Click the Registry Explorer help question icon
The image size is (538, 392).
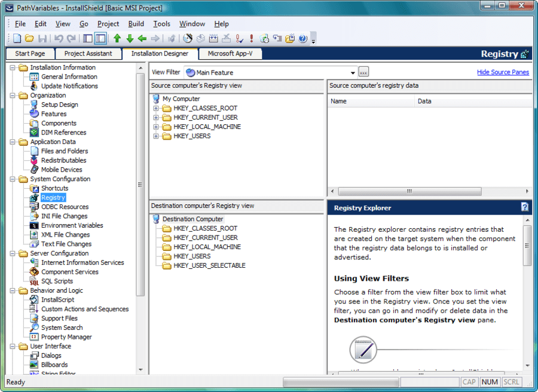click(x=525, y=207)
